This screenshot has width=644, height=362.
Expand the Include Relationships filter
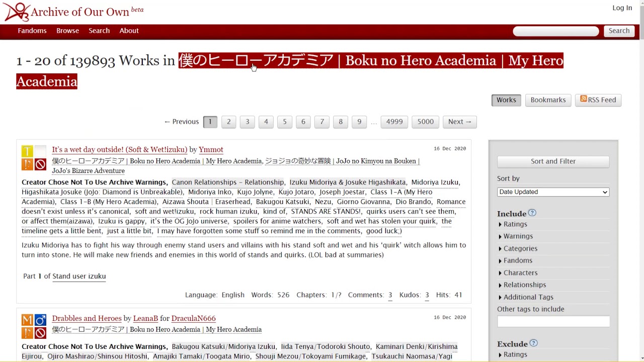coord(522,285)
